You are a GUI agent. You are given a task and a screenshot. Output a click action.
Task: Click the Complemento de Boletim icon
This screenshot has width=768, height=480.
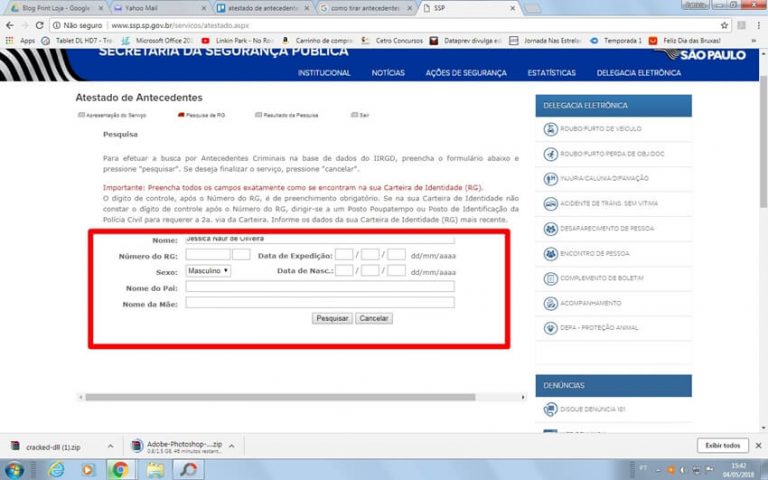pos(551,277)
